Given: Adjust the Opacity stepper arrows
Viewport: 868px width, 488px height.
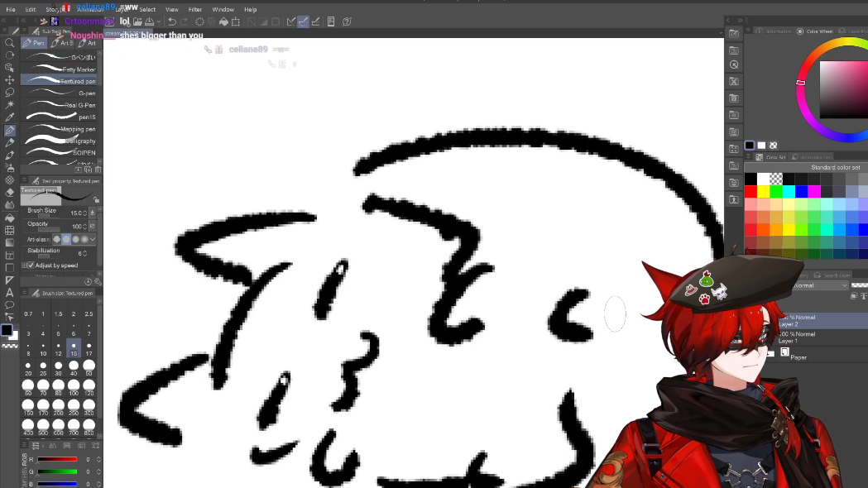Looking at the screenshot, I should tap(84, 227).
